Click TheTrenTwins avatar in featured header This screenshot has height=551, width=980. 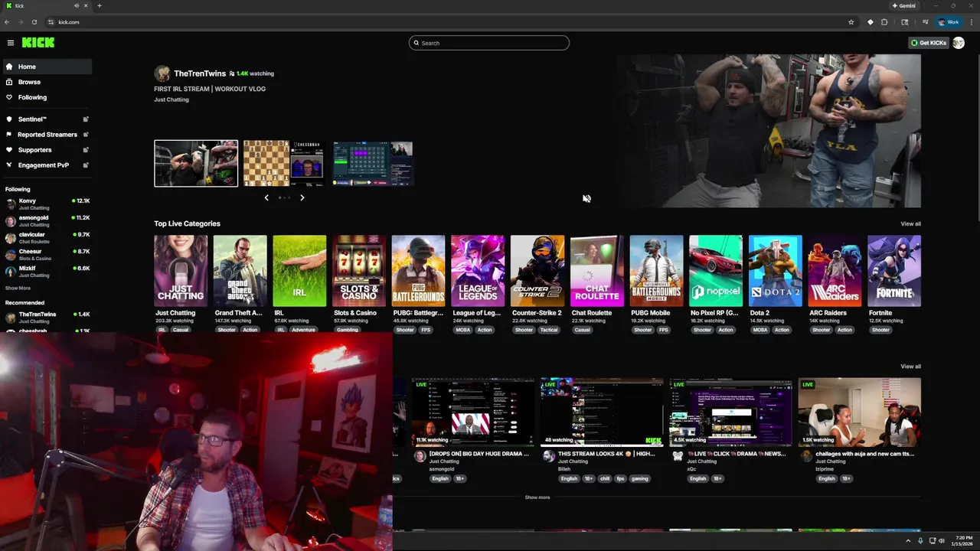tap(162, 73)
